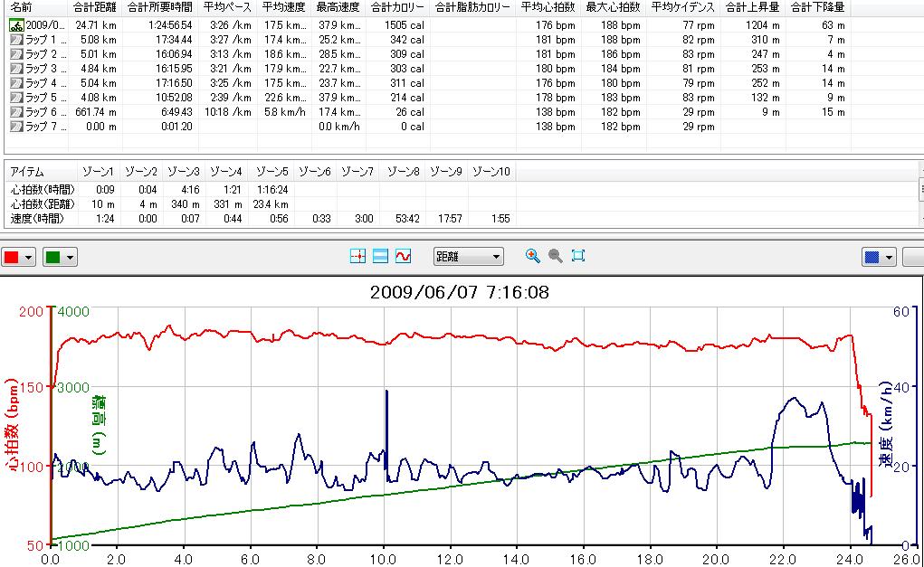Click the 5.08 km lap 1 distance
Image resolution: width=924 pixels, height=567 pixels.
[x=99, y=40]
